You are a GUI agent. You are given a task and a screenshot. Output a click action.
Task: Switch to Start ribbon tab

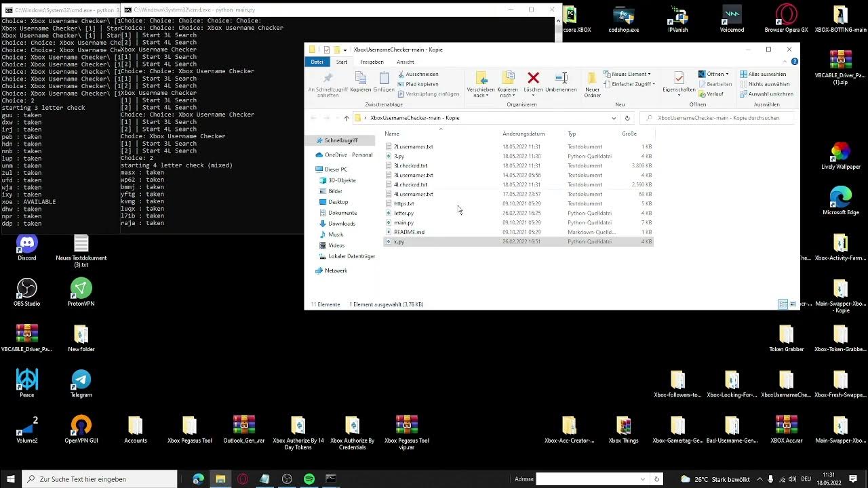342,62
